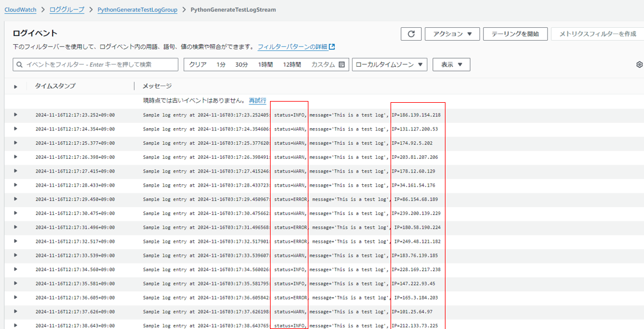
Task: Click timestamp 2024-11-16T12:17:30.475+09:00
Action: (x=75, y=213)
